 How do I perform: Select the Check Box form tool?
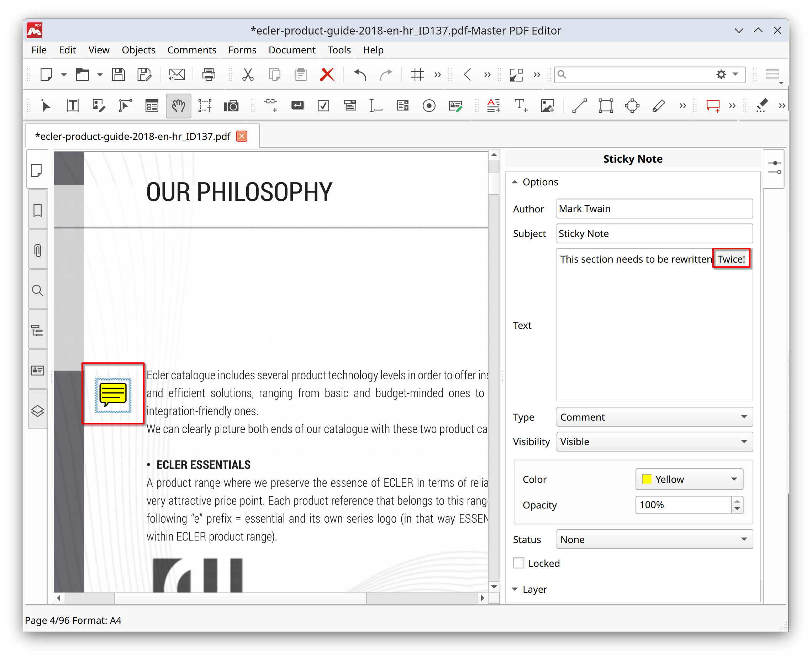click(323, 106)
